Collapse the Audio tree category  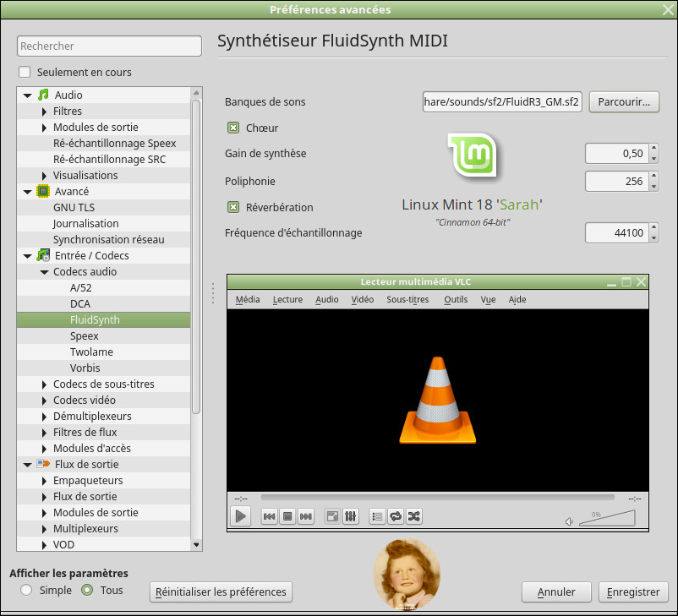pyautogui.click(x=27, y=95)
